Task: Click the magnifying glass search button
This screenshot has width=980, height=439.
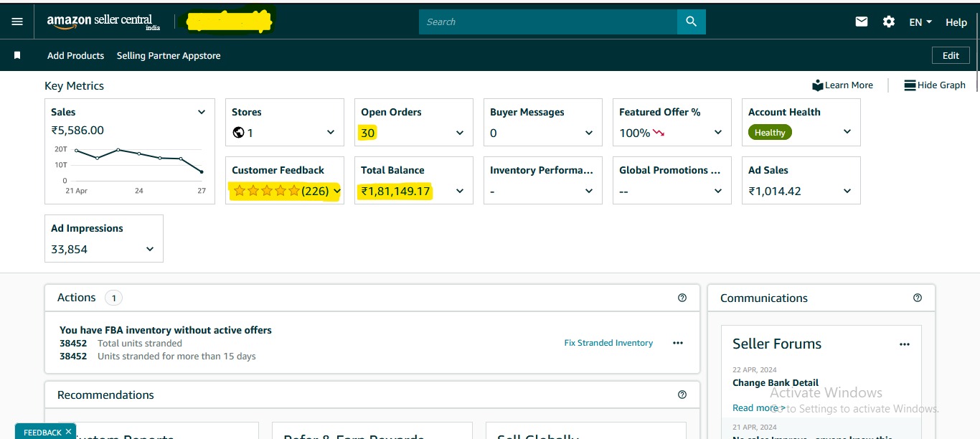Action: (691, 22)
